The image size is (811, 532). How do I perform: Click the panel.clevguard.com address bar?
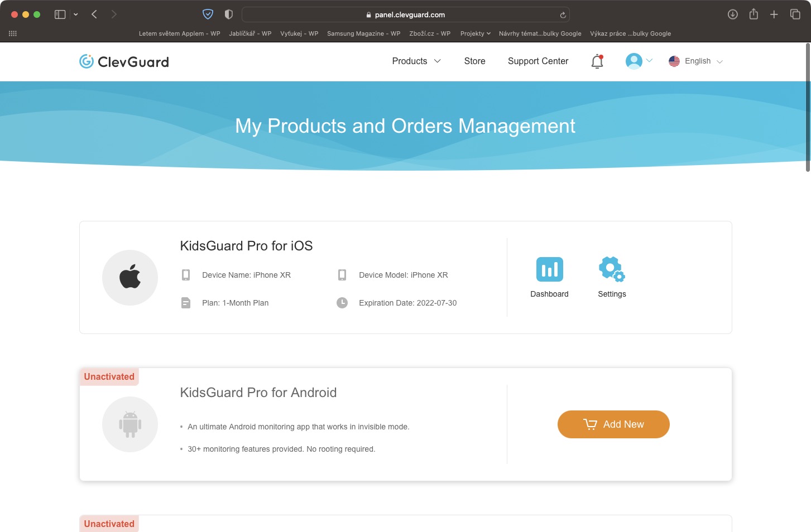[x=406, y=14]
